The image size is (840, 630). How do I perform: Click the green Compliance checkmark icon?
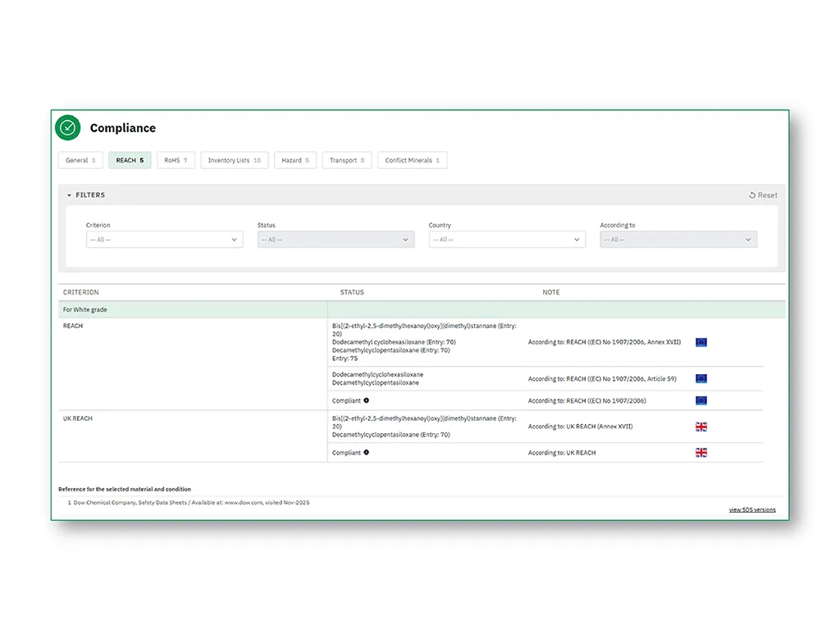[67, 127]
